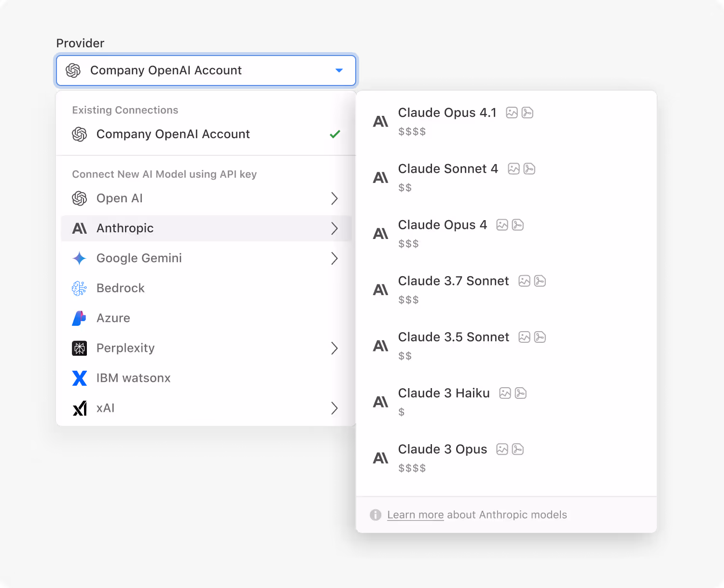Screen dimensions: 724x588
Task: Click PDF support icon for Claude 3 Haiku
Action: pos(520,393)
